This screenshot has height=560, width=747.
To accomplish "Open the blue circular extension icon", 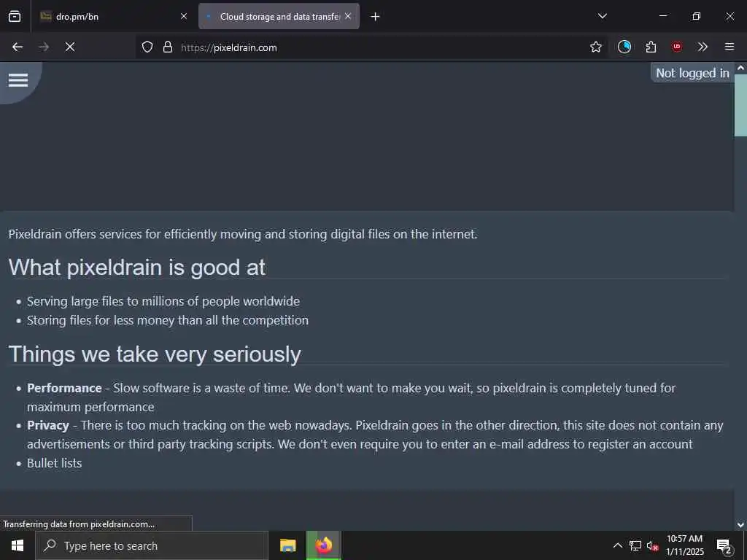I will 624,47.
